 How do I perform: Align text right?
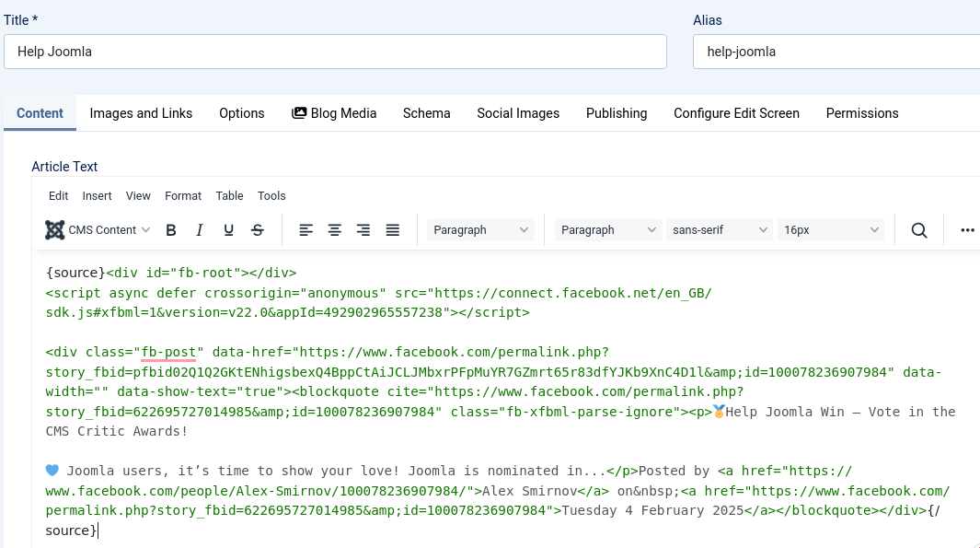(363, 230)
